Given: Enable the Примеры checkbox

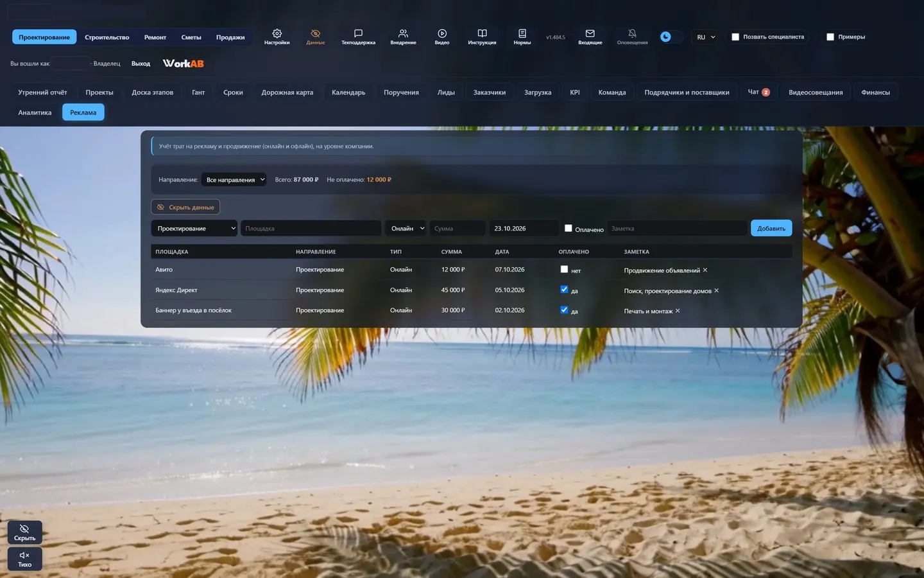Looking at the screenshot, I should [x=830, y=37].
